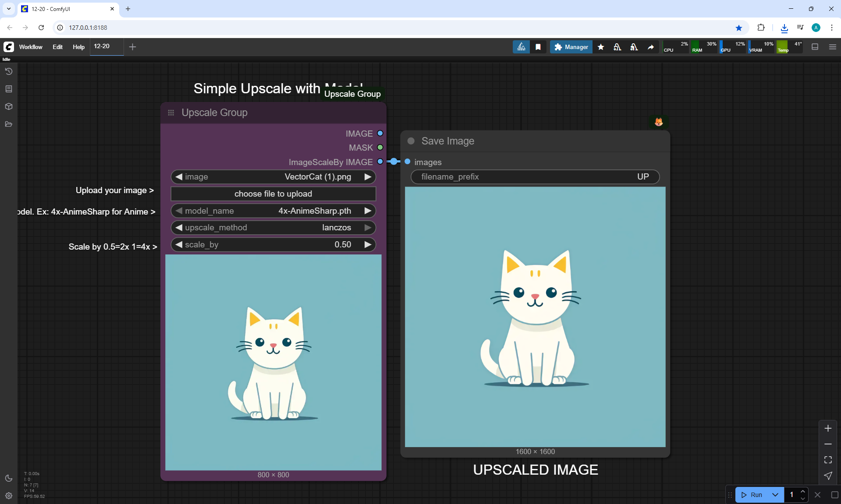Cancel current run with X icon
This screenshot has width=841, height=504.
point(817,495)
